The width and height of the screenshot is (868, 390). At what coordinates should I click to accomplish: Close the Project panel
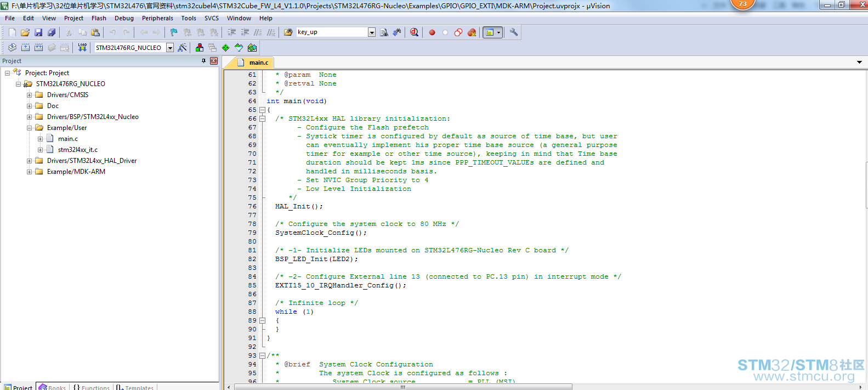pos(214,61)
